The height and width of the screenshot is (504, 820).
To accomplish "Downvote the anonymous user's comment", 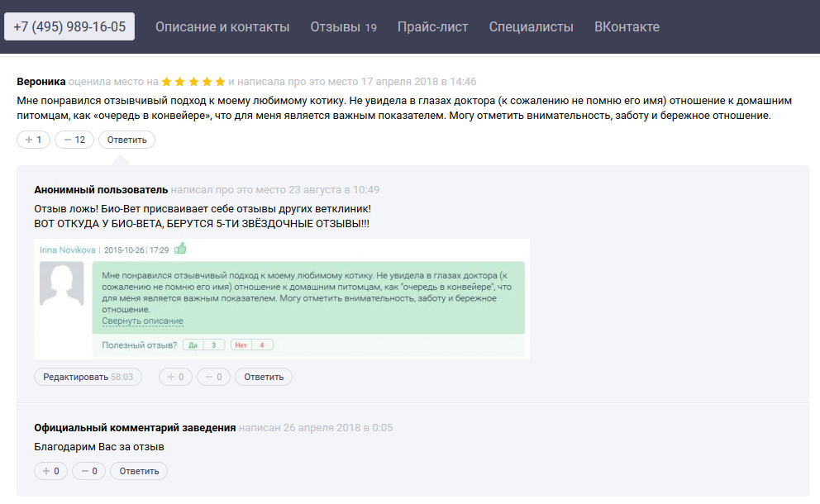I will (x=213, y=377).
